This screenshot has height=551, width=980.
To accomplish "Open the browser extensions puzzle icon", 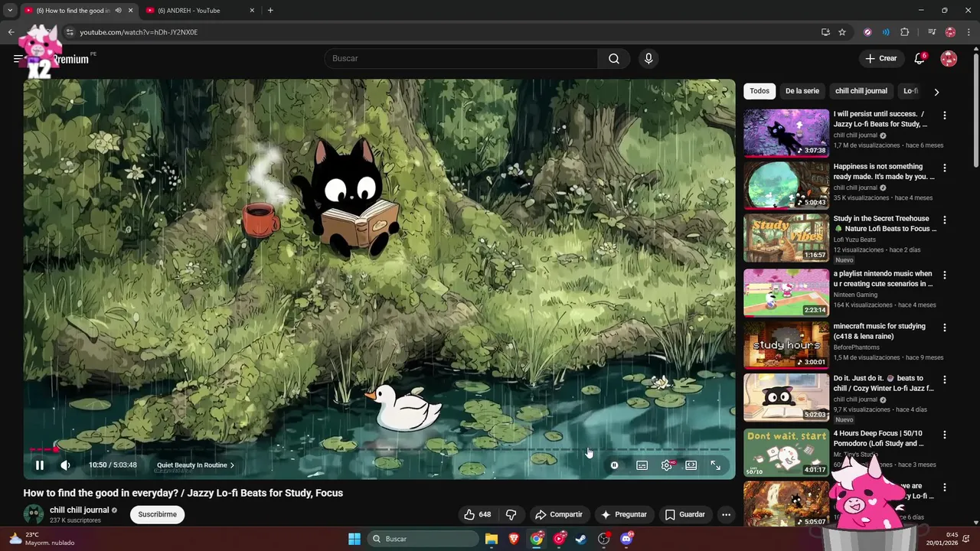I will click(905, 32).
